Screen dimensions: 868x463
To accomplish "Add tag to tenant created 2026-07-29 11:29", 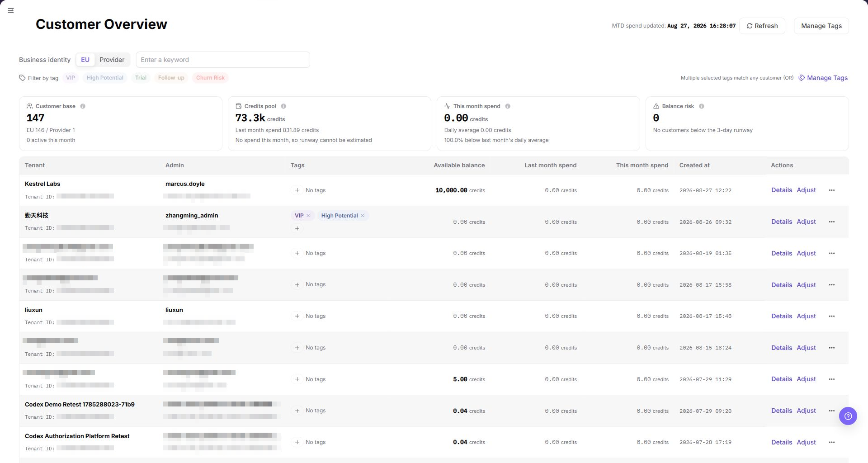I will click(297, 379).
